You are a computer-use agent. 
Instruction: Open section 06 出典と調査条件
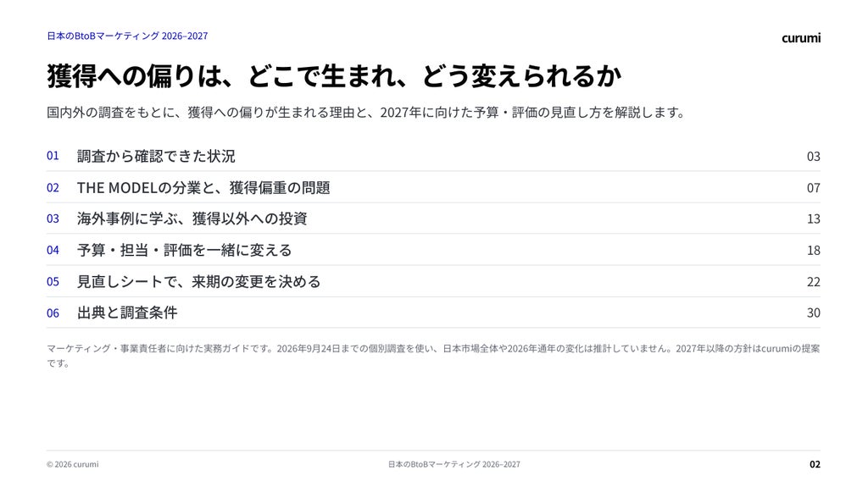[x=433, y=313]
